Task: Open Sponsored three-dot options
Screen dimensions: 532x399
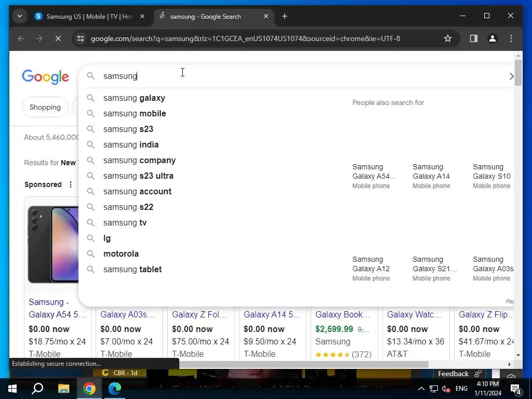Action: [x=71, y=184]
